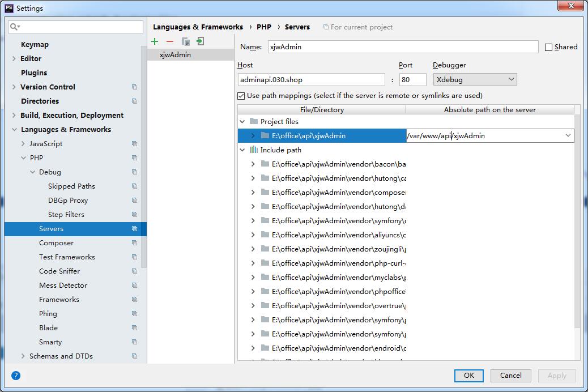
Task: Click the PHP breadcrumb in the header
Action: tap(264, 27)
